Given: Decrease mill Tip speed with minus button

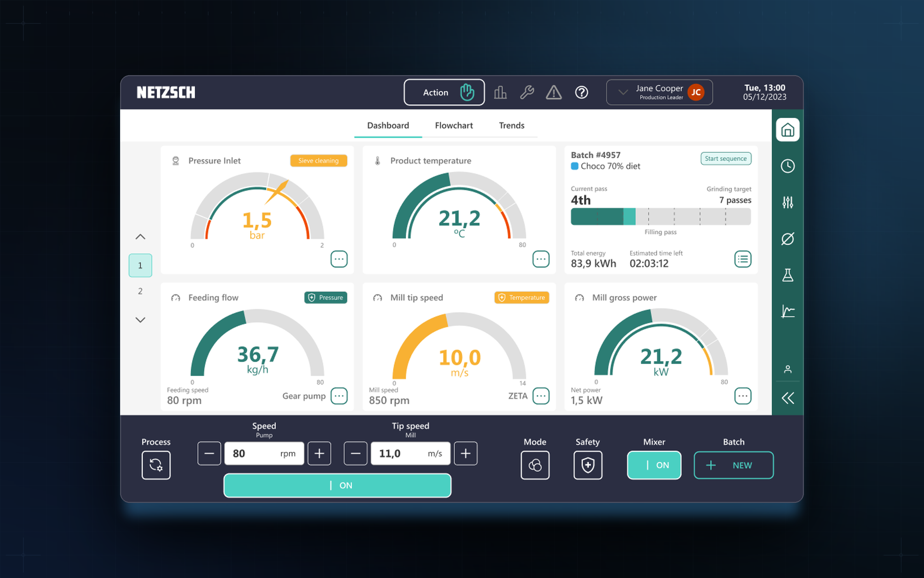Looking at the screenshot, I should 355,453.
